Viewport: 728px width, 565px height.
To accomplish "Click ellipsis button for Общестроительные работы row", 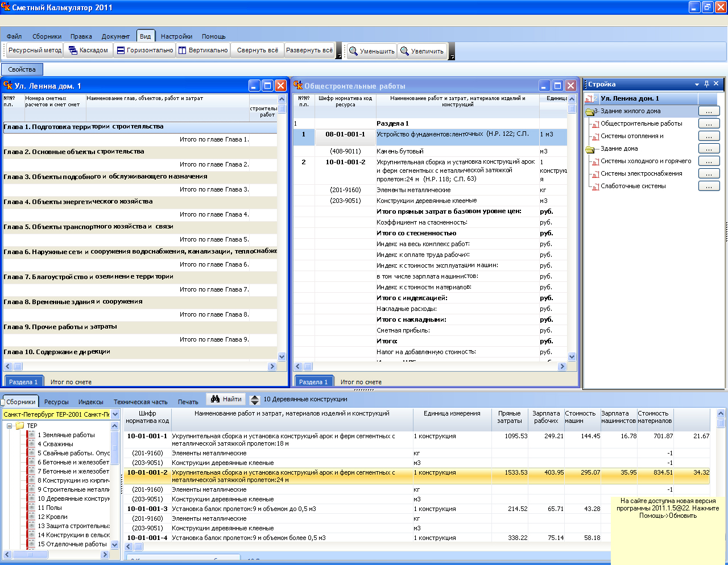I will [x=709, y=123].
